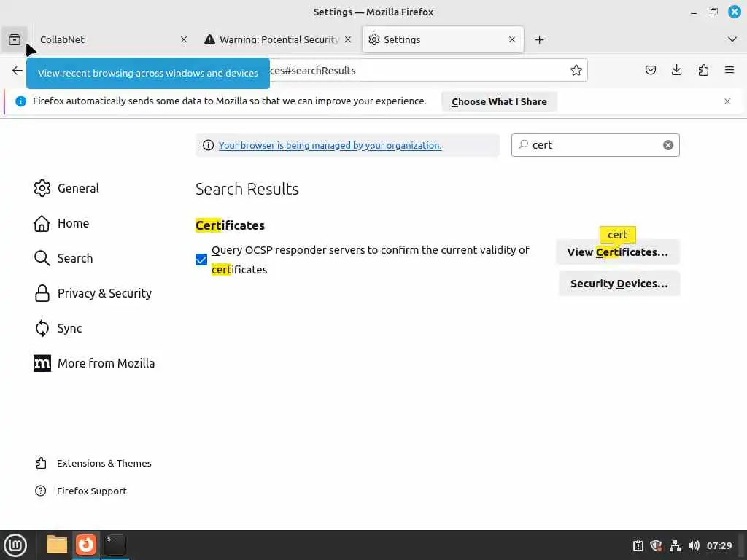This screenshot has height=560, width=747.
Task: Dismiss the Mozilla data notification bar
Action: click(727, 101)
